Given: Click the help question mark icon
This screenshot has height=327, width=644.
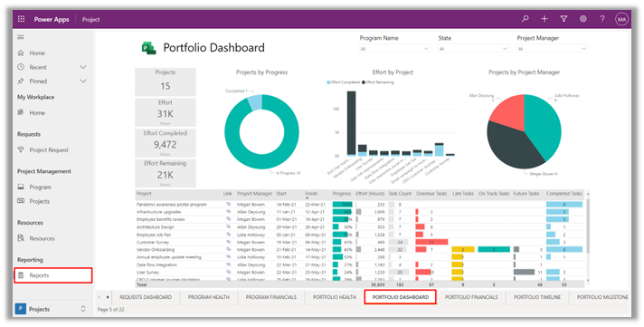Looking at the screenshot, I should pyautogui.click(x=602, y=19).
